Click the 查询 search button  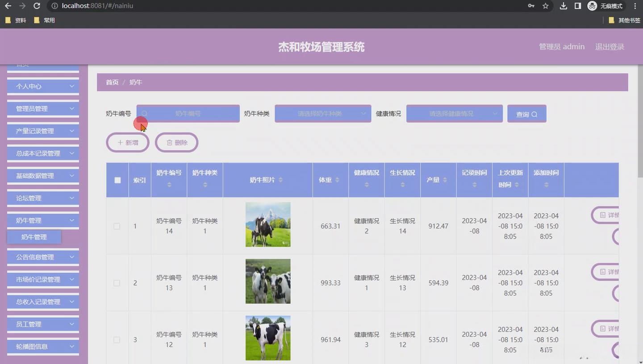tap(526, 114)
